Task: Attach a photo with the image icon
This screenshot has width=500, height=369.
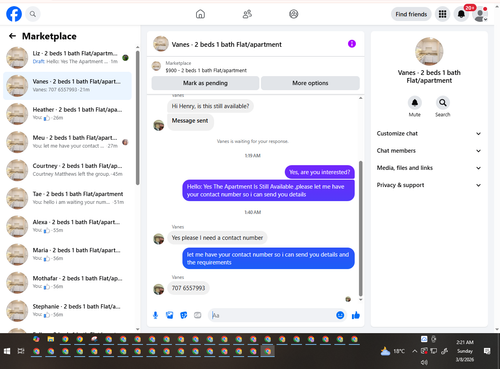Action: (170, 315)
